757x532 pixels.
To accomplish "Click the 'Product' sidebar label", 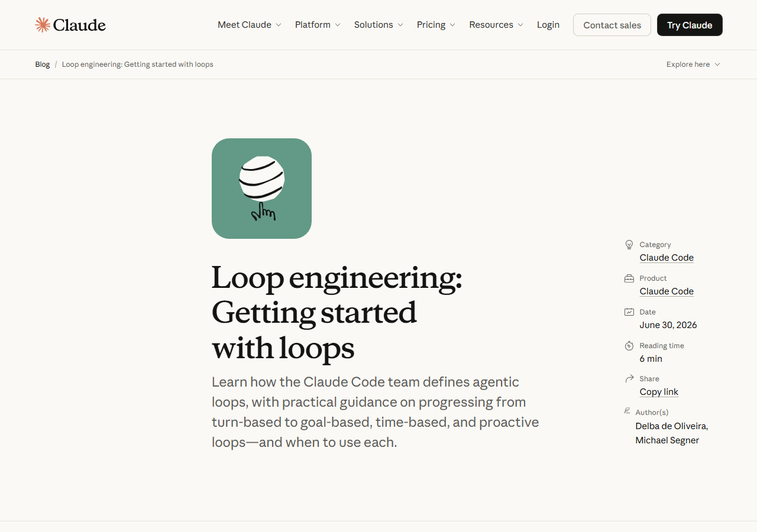I will tap(653, 278).
